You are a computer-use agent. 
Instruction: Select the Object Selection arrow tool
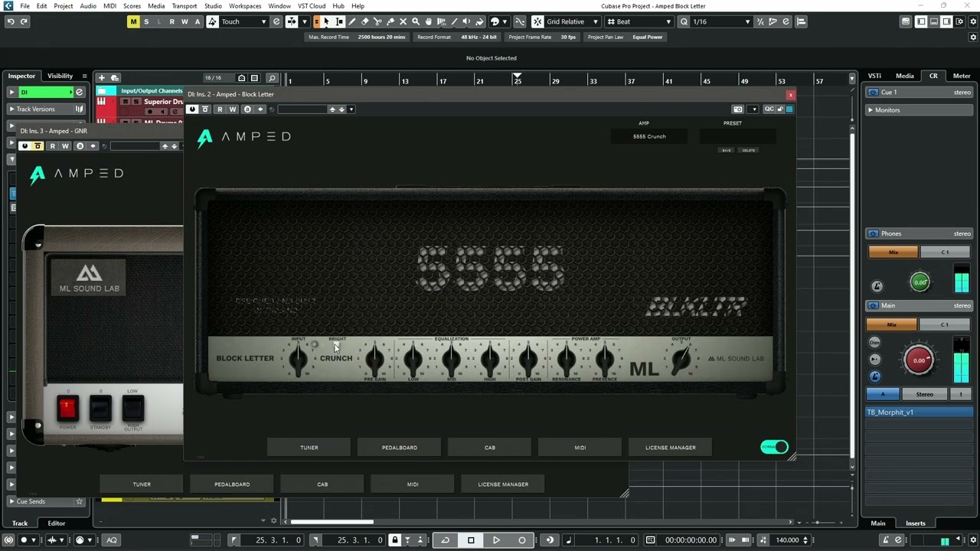click(327, 21)
